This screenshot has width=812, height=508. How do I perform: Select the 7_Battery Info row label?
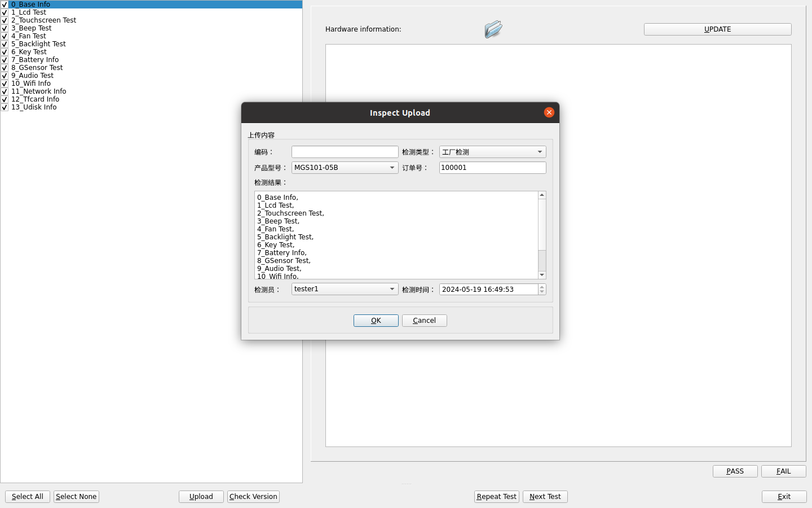click(x=35, y=60)
